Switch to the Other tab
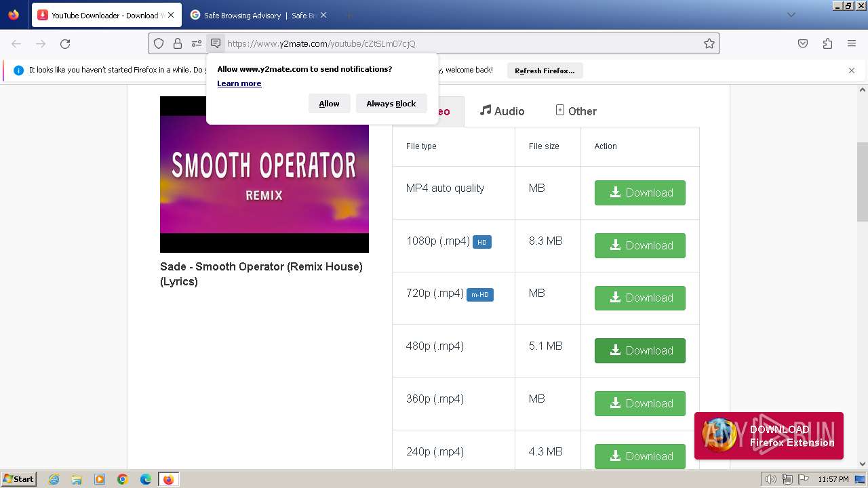 pyautogui.click(x=576, y=111)
